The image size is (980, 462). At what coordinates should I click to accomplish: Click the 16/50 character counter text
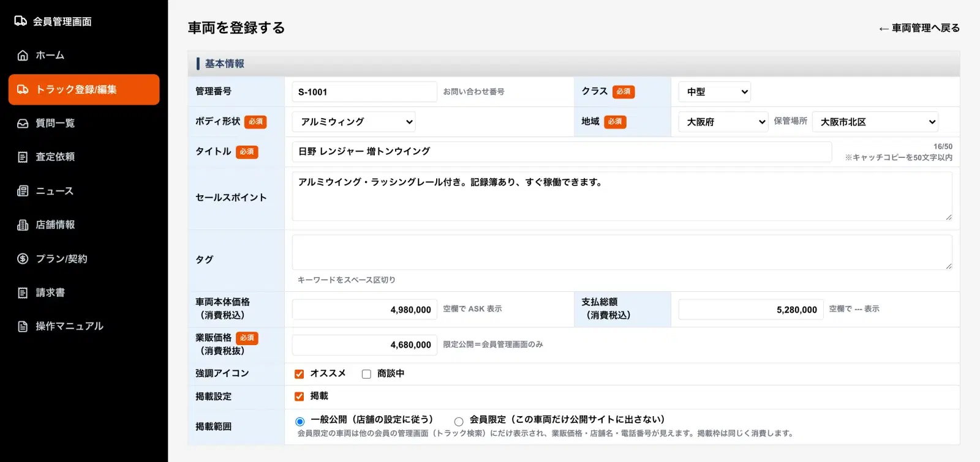pos(943,147)
